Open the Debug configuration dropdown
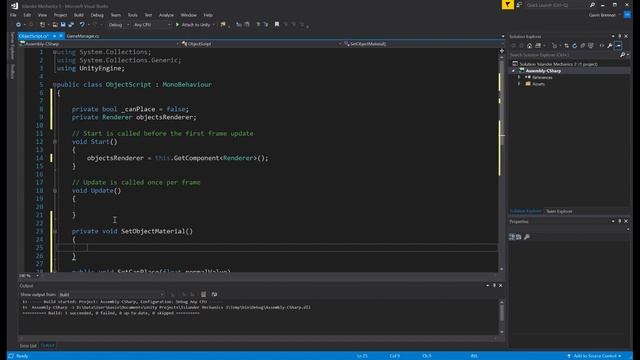The width and height of the screenshot is (640, 360). (118, 25)
